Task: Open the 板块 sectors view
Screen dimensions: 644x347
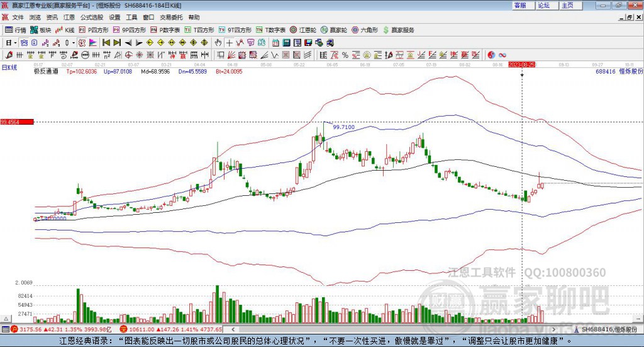Action: (40, 30)
